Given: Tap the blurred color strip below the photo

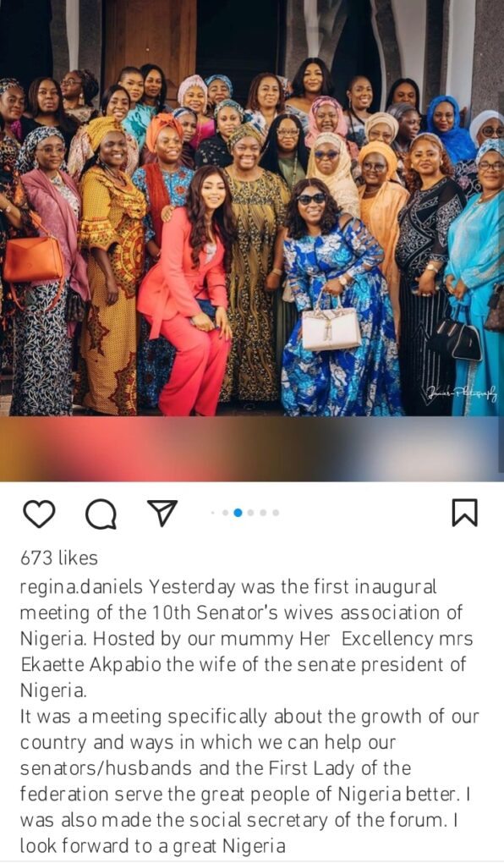Looking at the screenshot, I should 252,448.
